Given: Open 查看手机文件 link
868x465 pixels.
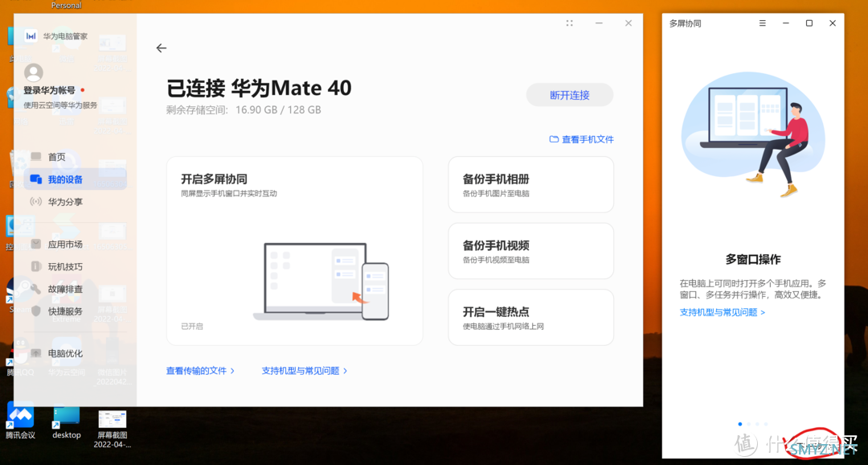Looking at the screenshot, I should (x=588, y=140).
